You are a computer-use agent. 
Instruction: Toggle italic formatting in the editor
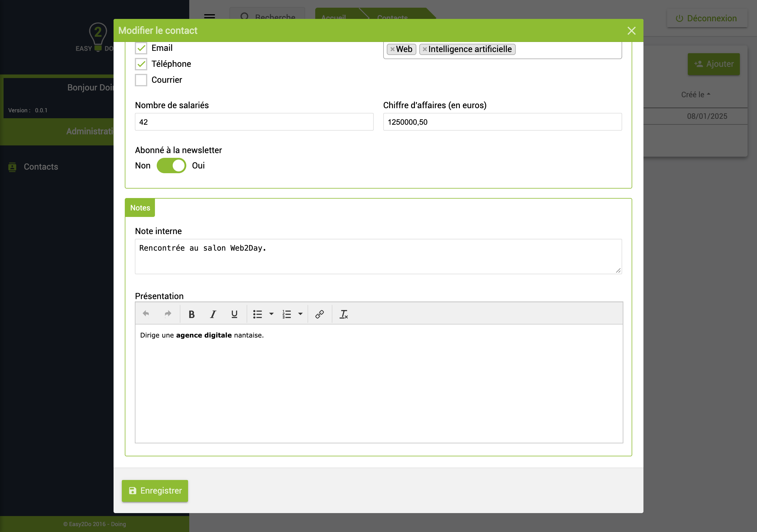pyautogui.click(x=213, y=314)
